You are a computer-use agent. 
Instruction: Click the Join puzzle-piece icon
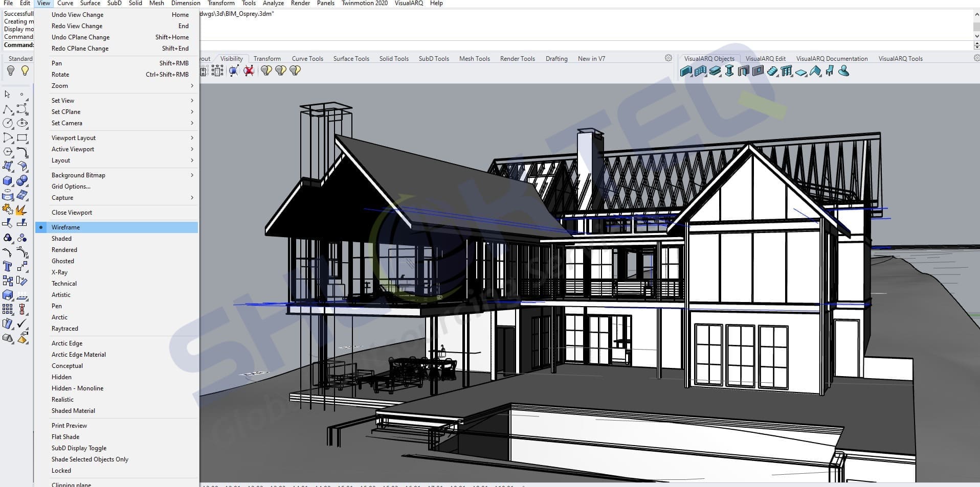8,210
